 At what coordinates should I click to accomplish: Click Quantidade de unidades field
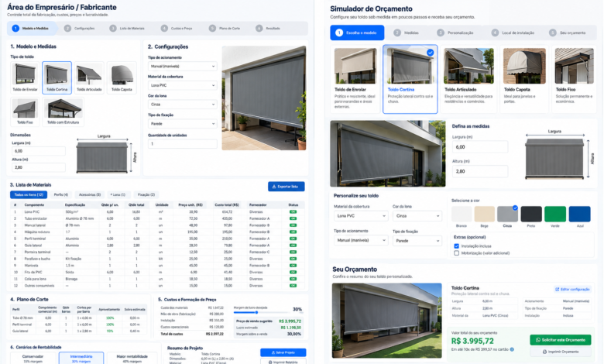pos(182,144)
